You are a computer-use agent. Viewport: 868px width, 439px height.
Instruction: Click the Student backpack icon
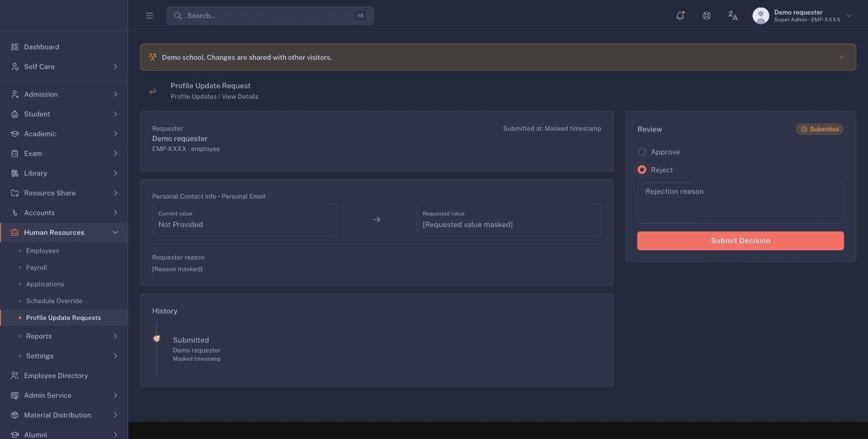click(15, 114)
